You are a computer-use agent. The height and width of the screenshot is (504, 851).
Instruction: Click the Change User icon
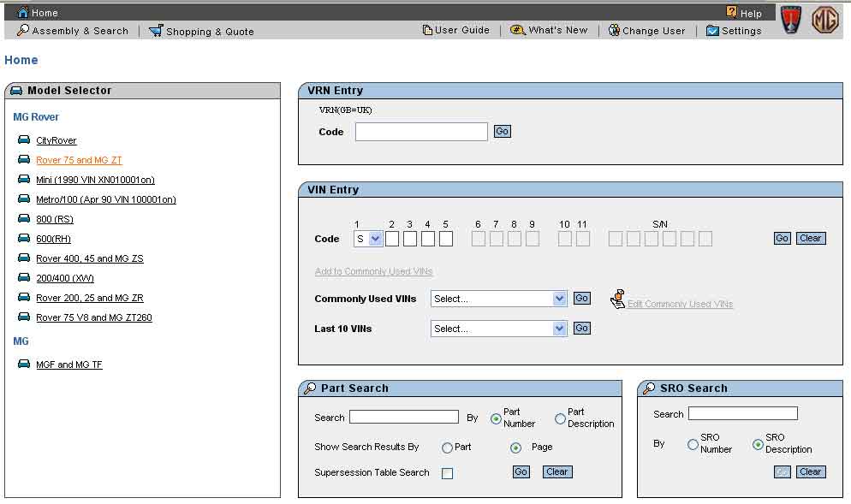coord(614,31)
